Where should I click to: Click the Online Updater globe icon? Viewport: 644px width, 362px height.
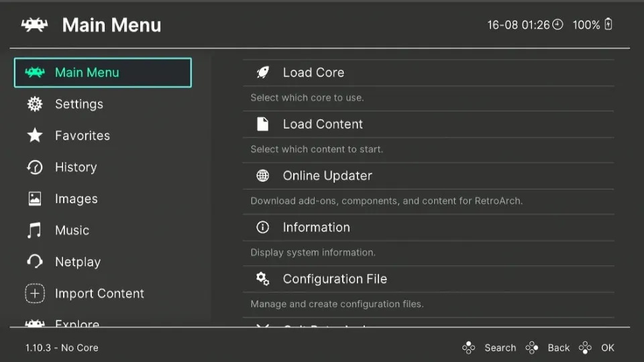[263, 176]
